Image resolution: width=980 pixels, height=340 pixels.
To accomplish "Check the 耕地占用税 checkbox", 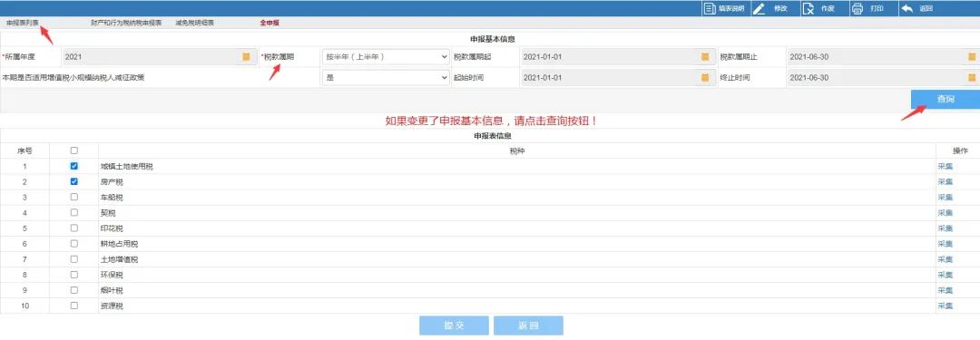I will tap(74, 244).
